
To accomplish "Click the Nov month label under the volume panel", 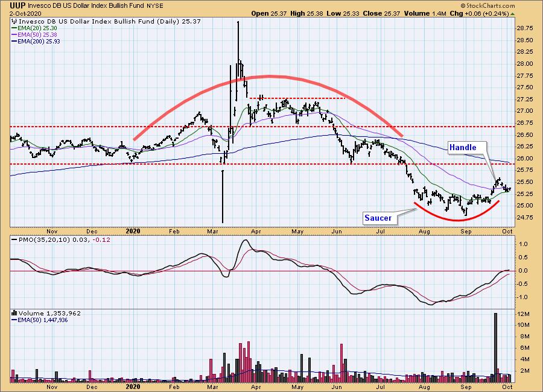I will pyautogui.click(x=52, y=387).
